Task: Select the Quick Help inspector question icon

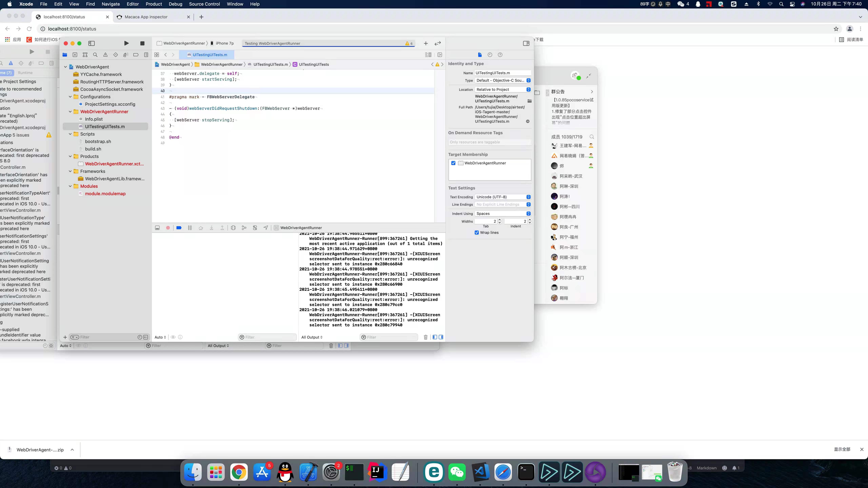Action: coord(500,55)
